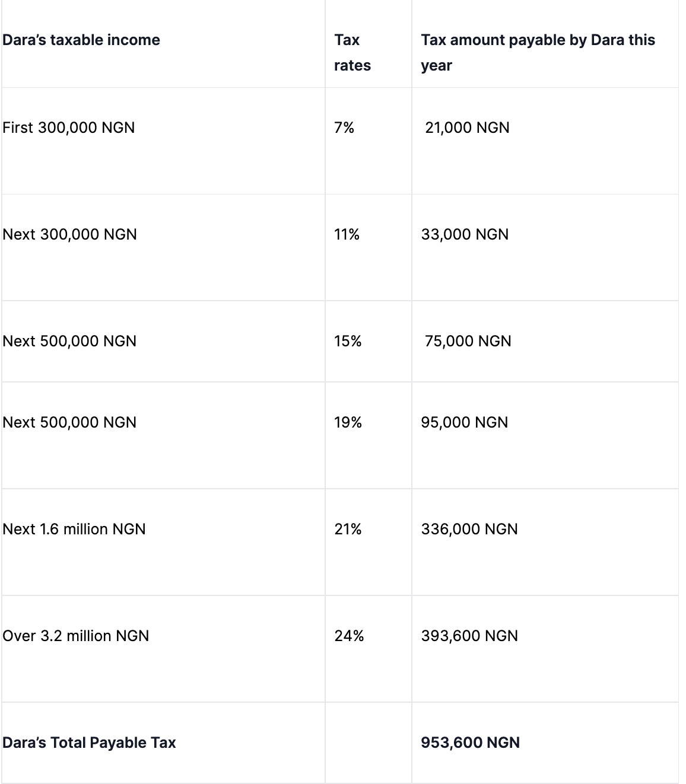686x784 pixels.
Task: Select the 95,000 NGN tax amount
Action: pyautogui.click(x=465, y=423)
